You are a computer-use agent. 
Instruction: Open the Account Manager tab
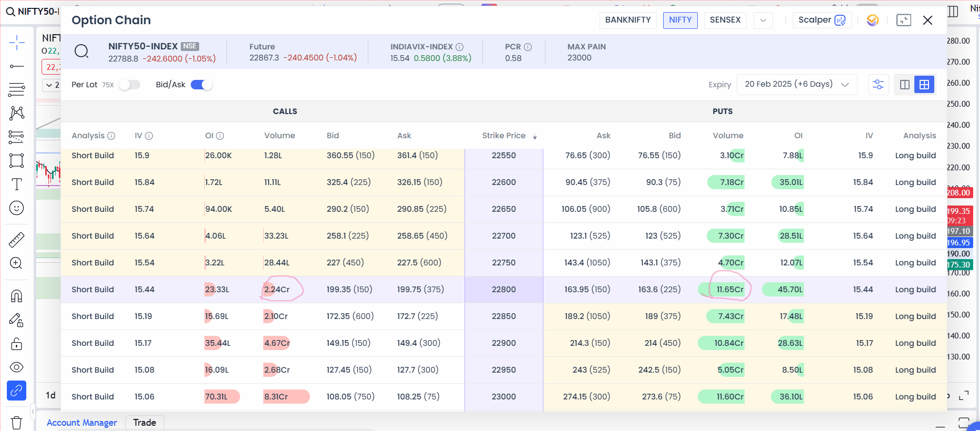click(82, 423)
